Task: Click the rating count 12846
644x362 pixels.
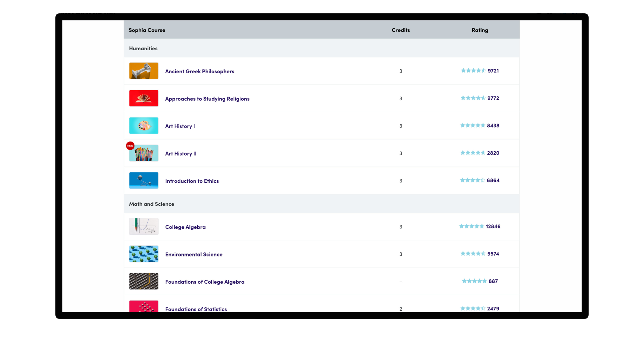Action: tap(493, 226)
